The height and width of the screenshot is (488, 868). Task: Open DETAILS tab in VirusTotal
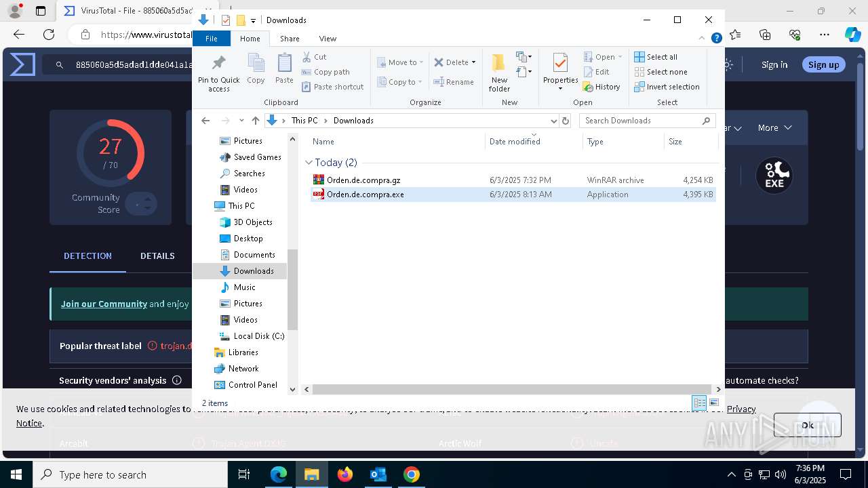tap(157, 256)
